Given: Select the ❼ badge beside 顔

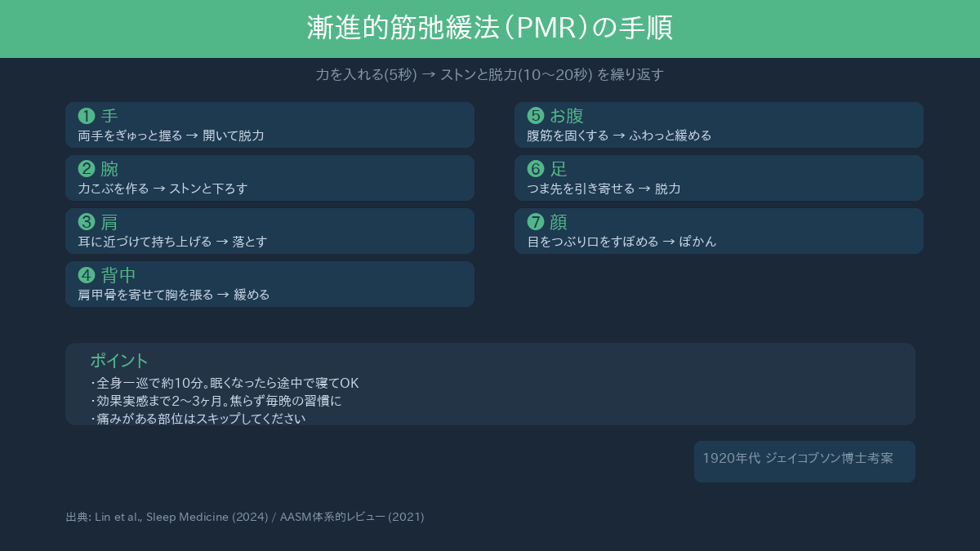Looking at the screenshot, I should point(534,222).
